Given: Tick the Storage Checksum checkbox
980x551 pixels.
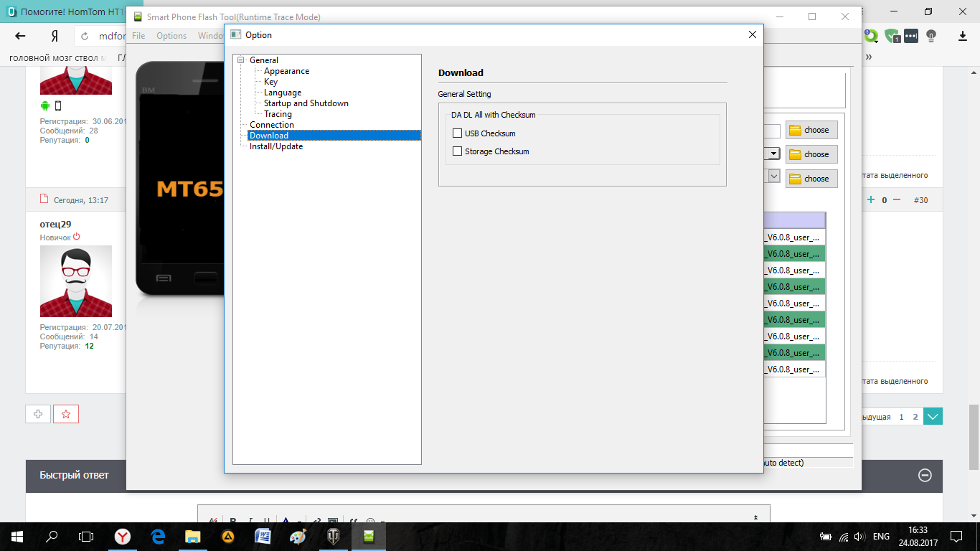Looking at the screenshot, I should [x=458, y=151].
